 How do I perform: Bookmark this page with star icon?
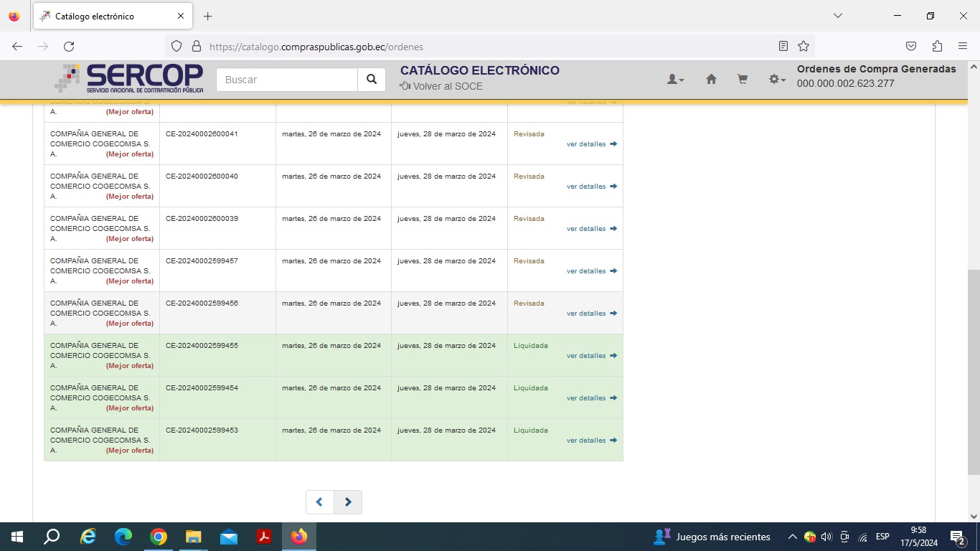[x=804, y=47]
